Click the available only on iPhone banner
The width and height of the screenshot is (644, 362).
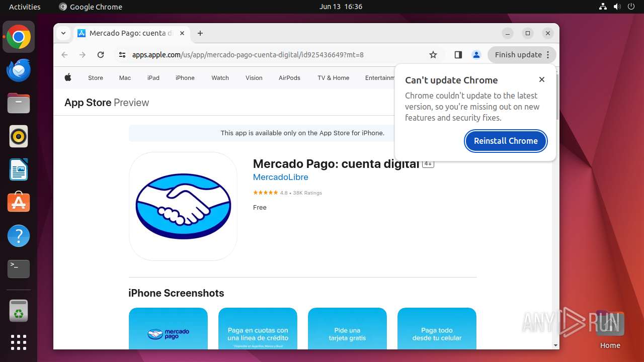tap(302, 133)
